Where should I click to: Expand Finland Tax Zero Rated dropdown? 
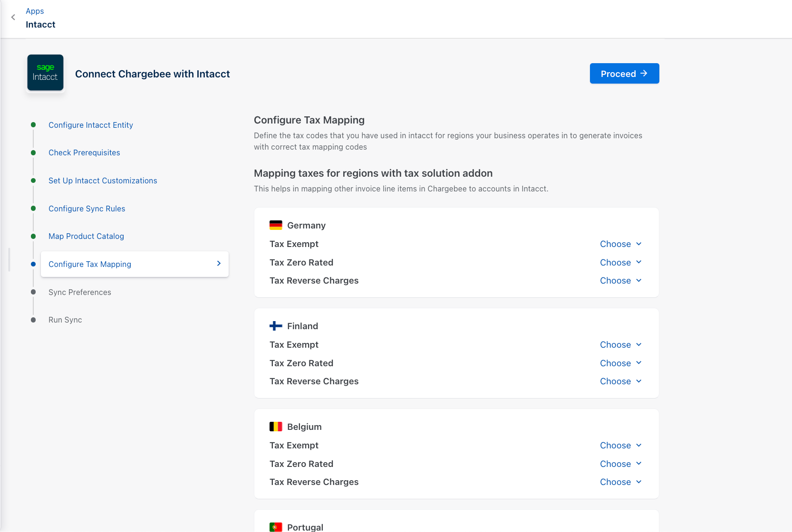pyautogui.click(x=620, y=363)
